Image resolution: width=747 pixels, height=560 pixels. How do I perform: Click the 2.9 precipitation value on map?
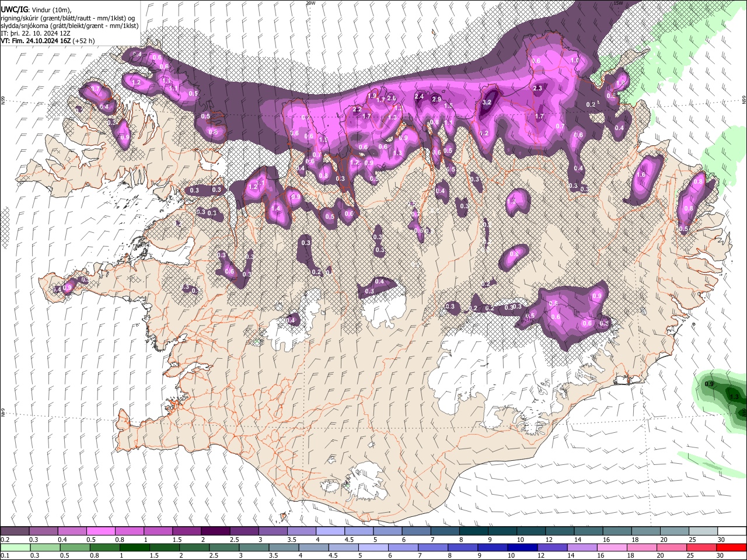437,99
